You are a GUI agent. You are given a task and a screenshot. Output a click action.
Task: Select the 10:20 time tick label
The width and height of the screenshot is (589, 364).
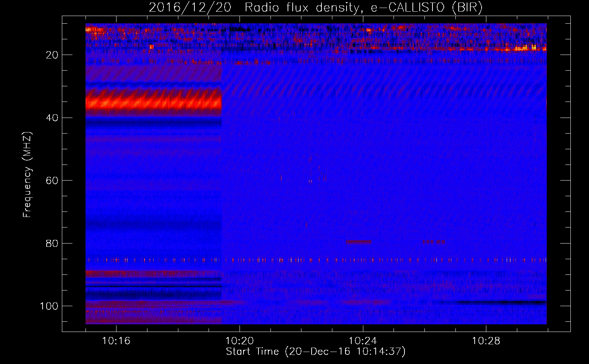240,341
